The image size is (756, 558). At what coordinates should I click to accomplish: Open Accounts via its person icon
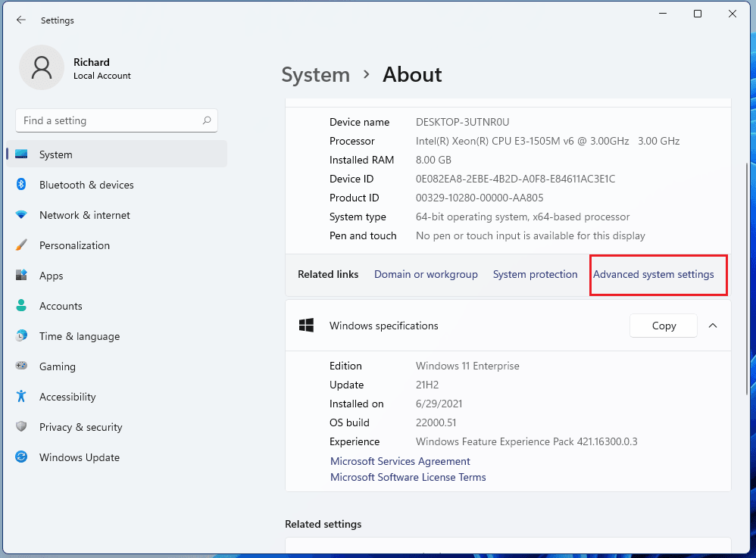22,306
